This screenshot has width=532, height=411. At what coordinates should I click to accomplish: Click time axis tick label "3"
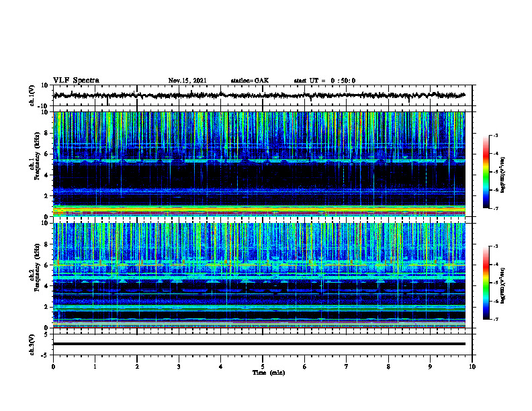coord(179,367)
